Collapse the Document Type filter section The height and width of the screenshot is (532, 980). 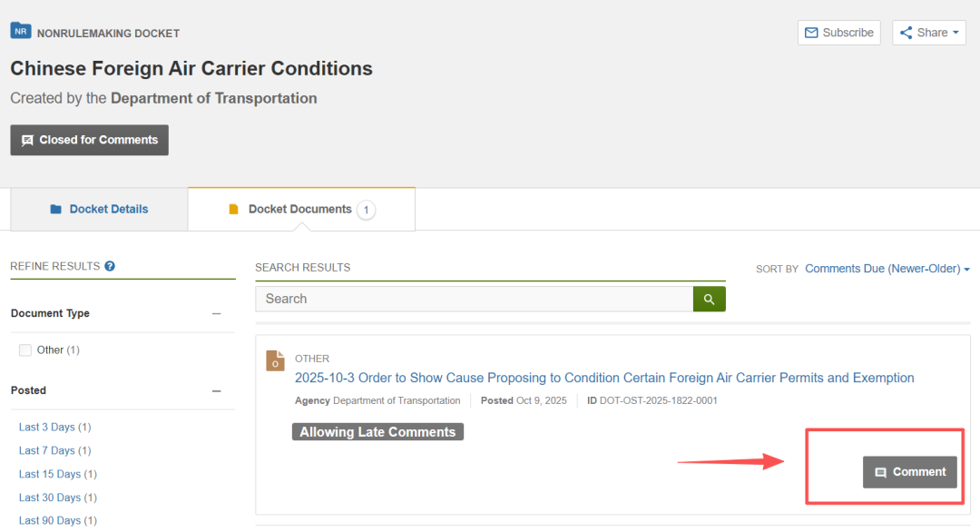[x=216, y=313]
